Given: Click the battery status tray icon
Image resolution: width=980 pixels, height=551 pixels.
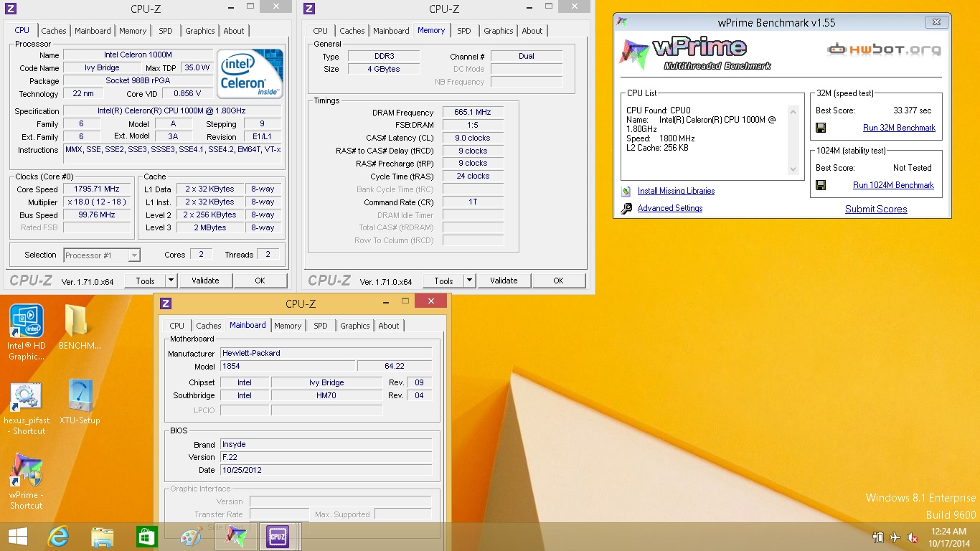Looking at the screenshot, I should pos(878,537).
